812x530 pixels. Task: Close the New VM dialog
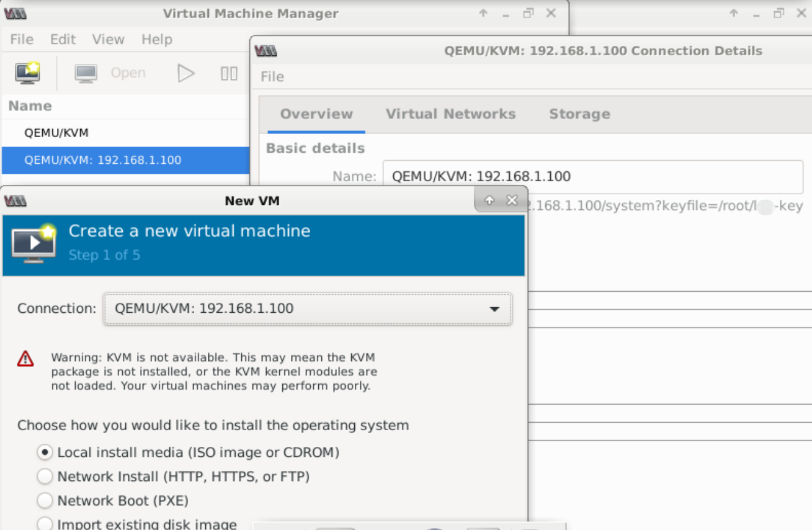click(512, 200)
